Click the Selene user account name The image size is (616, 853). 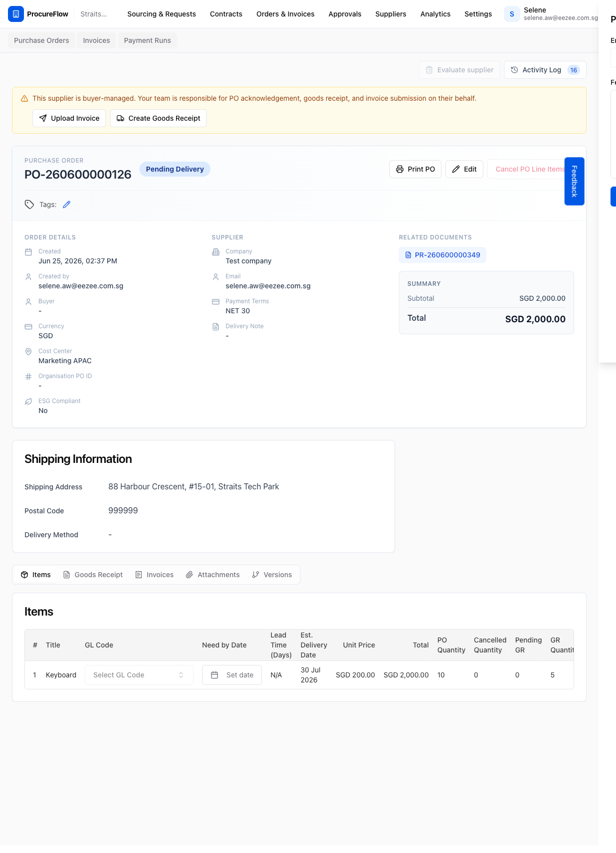point(535,10)
